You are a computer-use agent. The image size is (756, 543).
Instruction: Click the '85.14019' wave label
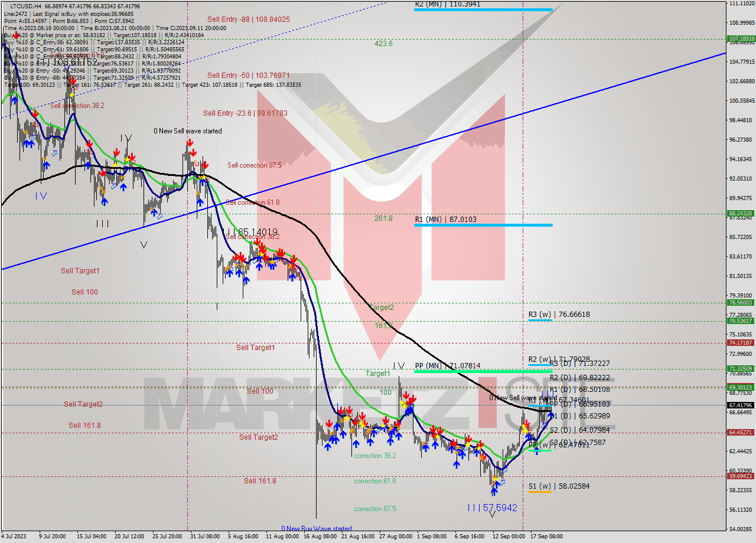point(258,232)
